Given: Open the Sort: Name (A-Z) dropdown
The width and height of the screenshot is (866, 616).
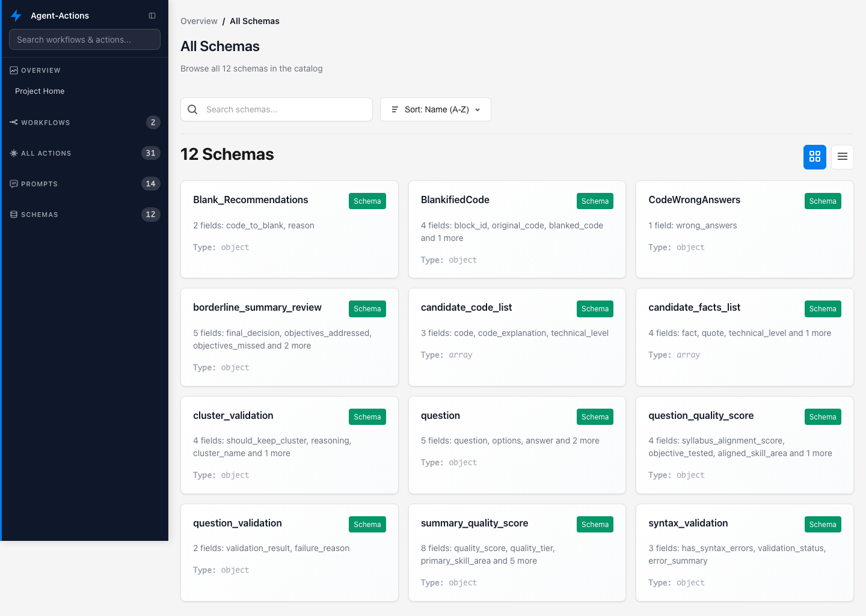Looking at the screenshot, I should pos(435,109).
